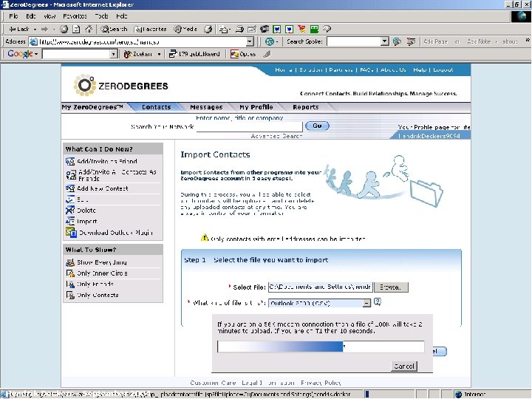Expand the Zoeken button dropdown arrow
532x399 pixels.
159,54
